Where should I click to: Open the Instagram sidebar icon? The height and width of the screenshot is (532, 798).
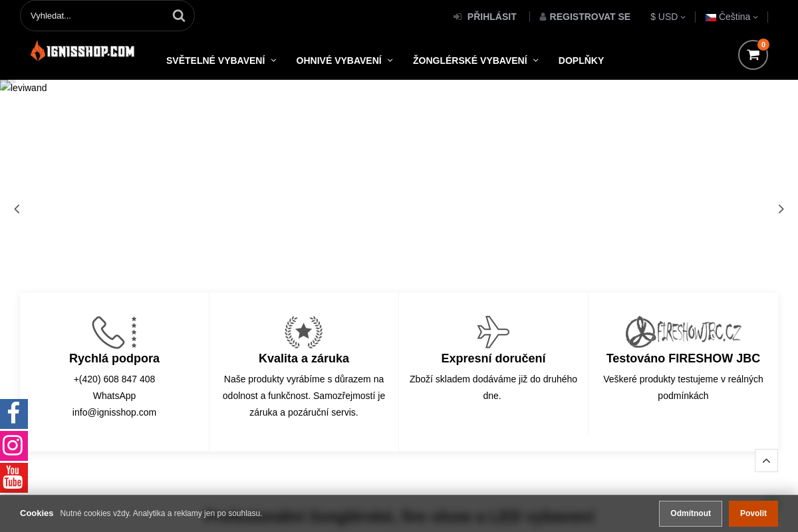click(13, 446)
